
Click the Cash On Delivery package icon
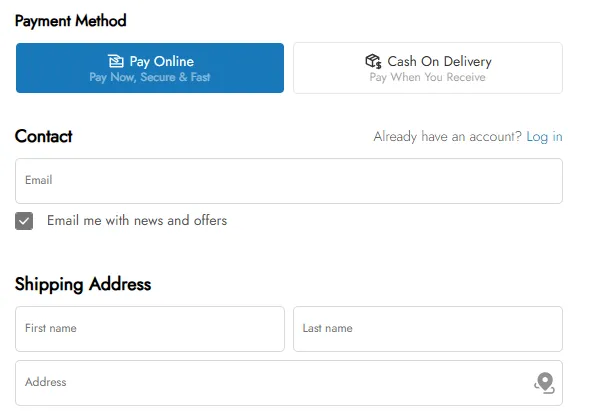coord(374,61)
